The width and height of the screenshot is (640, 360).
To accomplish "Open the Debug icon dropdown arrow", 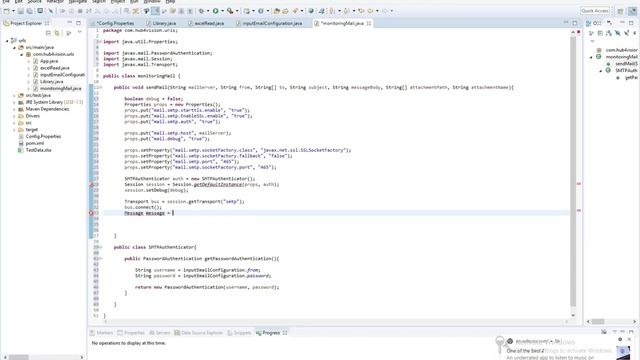I will (208, 11).
